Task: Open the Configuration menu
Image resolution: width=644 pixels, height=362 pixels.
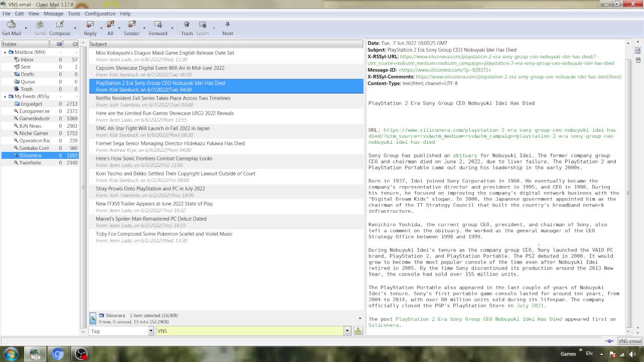Action: 100,14
